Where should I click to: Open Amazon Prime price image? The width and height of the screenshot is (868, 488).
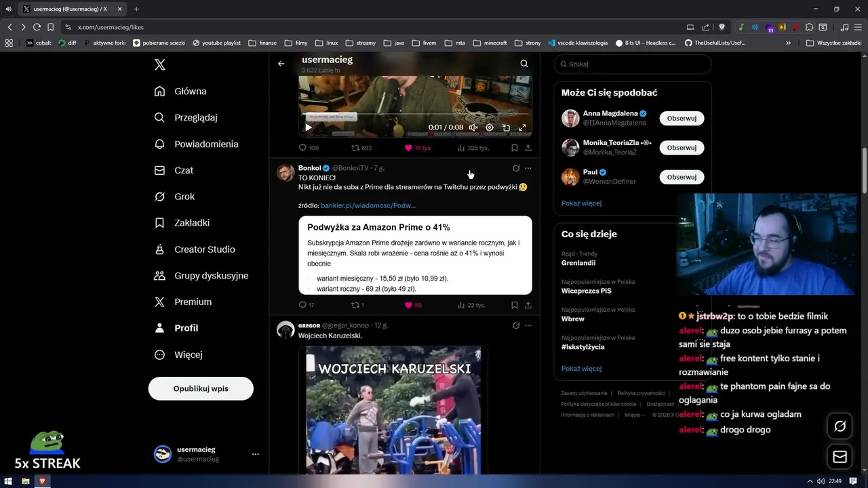(x=415, y=256)
